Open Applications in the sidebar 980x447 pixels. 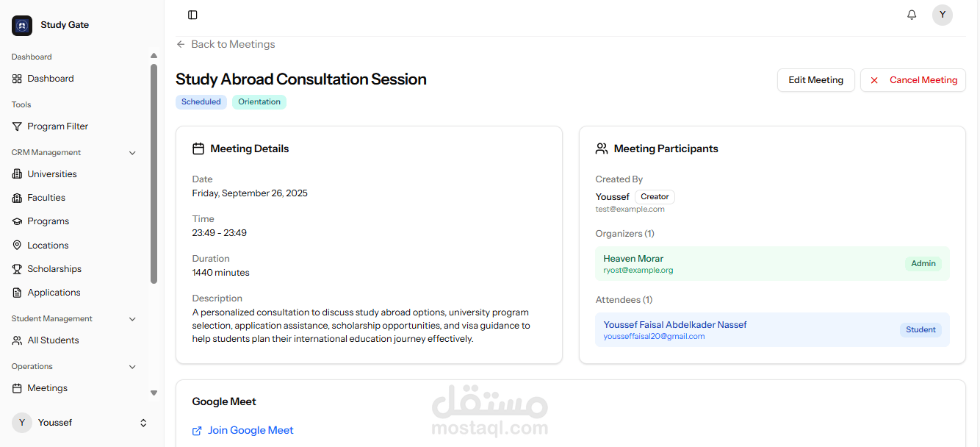(54, 293)
